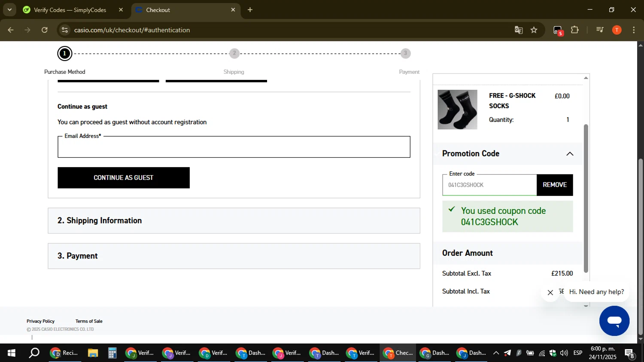Click the FREE - G-SHOCK SOCKS item name
Screen dimensions: 644x362
pyautogui.click(x=512, y=101)
